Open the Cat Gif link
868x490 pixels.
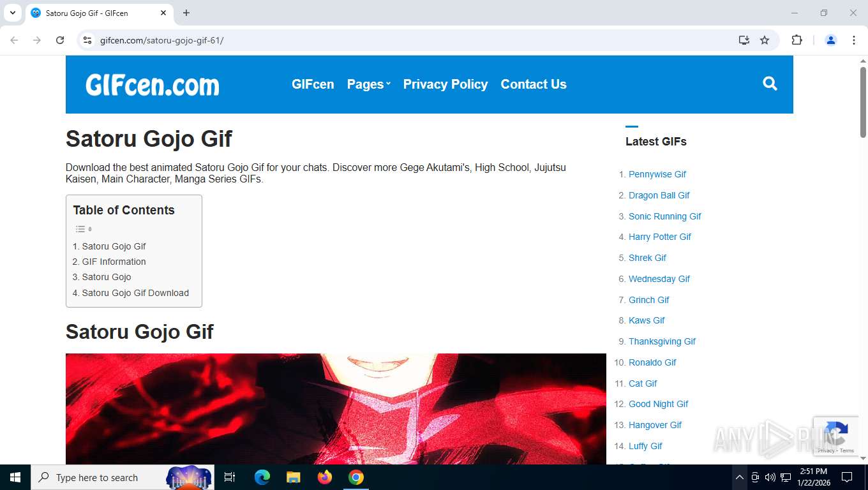click(x=643, y=383)
